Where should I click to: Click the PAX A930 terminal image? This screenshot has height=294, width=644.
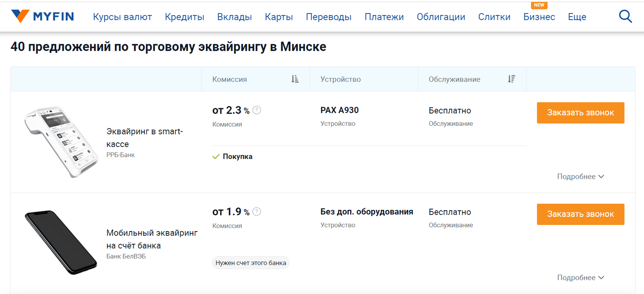click(x=61, y=142)
